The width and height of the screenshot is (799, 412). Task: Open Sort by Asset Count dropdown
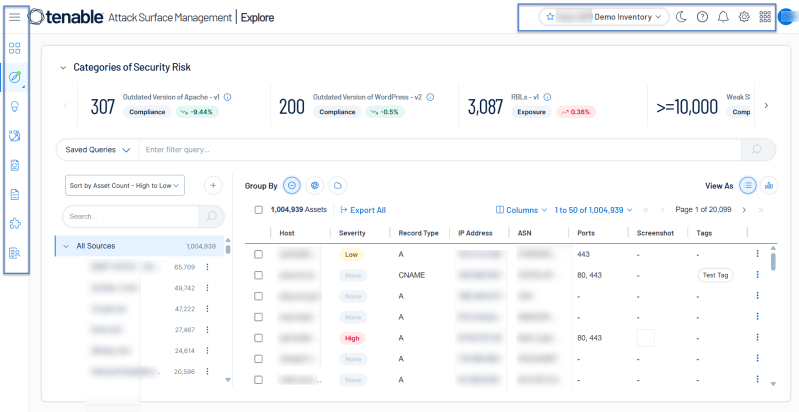click(125, 186)
